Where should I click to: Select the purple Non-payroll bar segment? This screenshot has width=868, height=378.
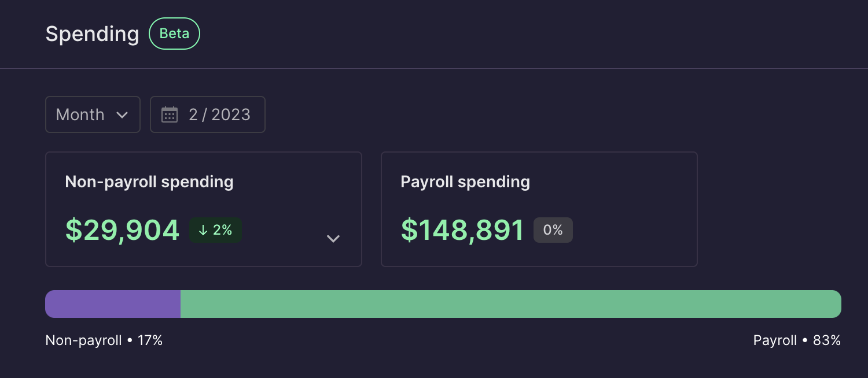click(113, 304)
